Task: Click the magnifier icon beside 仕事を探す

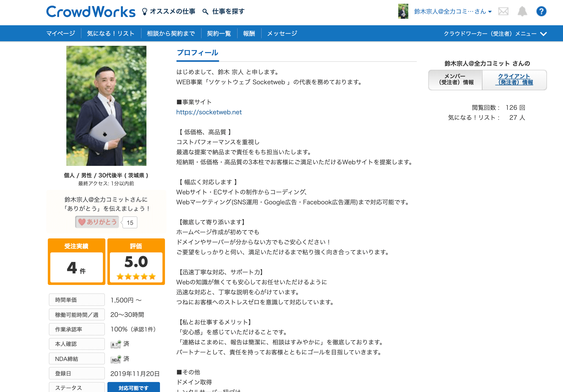Action: pos(205,12)
